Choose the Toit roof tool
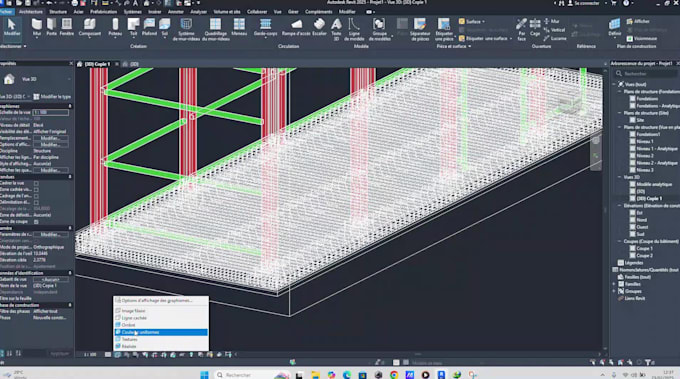Screen dimensions: 680x379 [x=133, y=27]
